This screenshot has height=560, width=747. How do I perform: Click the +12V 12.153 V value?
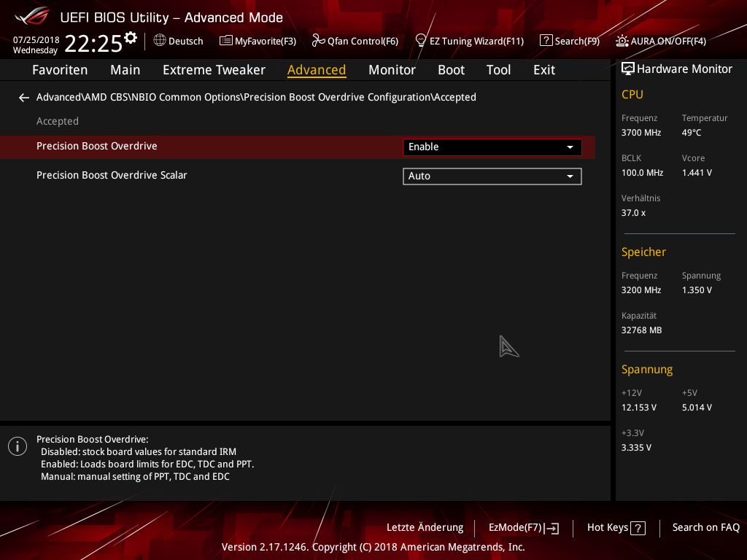coord(639,408)
